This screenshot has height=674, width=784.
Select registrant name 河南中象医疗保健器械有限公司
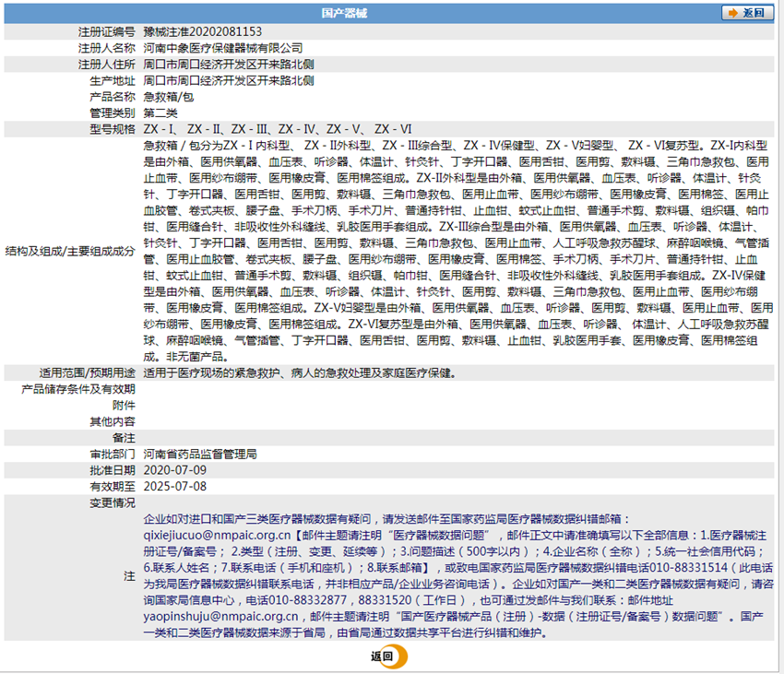coord(223,48)
